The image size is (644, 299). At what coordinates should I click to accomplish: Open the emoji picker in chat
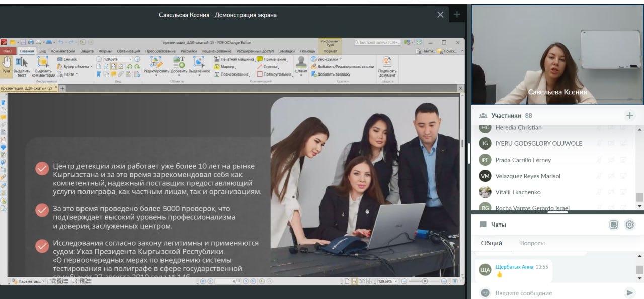[485, 293]
